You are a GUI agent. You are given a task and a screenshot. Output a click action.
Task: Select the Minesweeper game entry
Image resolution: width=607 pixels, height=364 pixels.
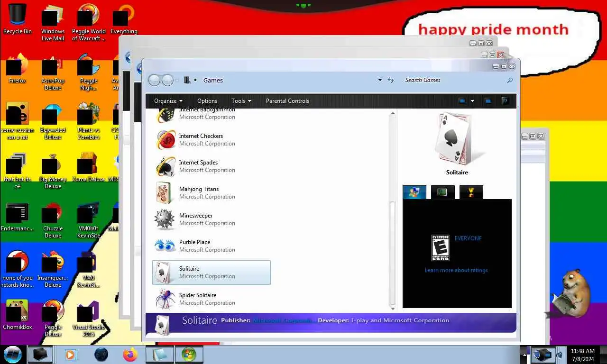point(212,219)
